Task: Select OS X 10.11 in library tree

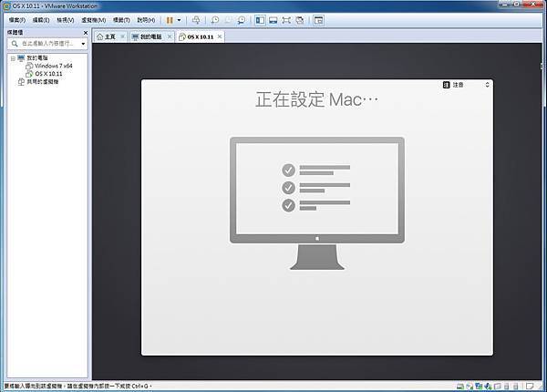Action: click(x=48, y=74)
